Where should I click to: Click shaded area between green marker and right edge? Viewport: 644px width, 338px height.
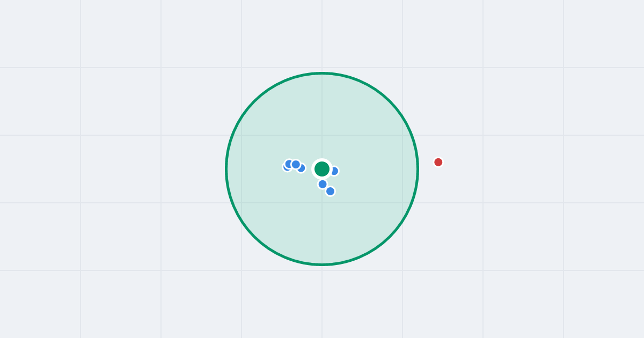(376, 169)
